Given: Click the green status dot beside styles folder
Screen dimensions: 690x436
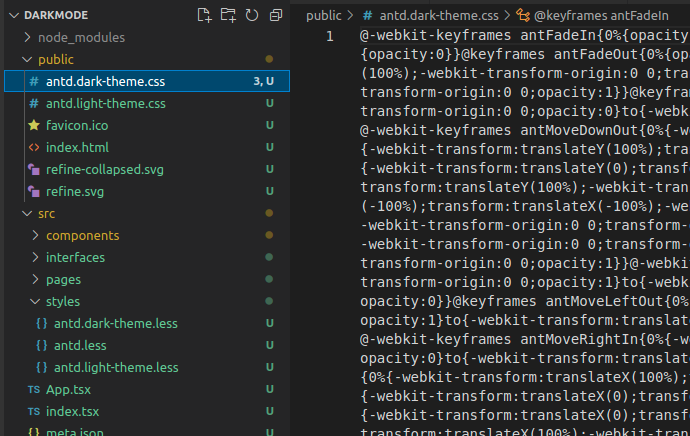Looking at the screenshot, I should [x=269, y=301].
